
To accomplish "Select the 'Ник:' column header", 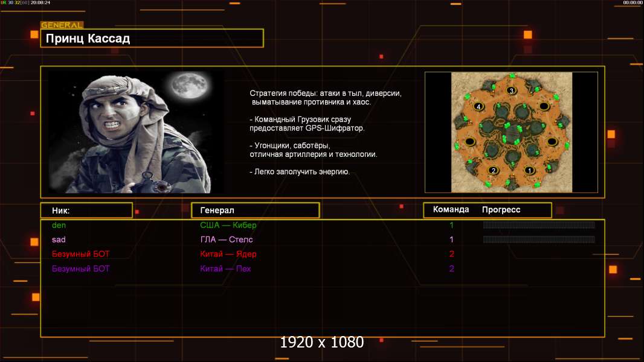I will 86,211.
